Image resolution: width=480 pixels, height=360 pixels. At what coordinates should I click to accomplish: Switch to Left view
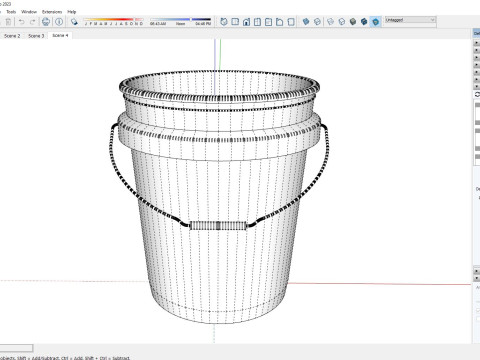pyautogui.click(x=280, y=22)
